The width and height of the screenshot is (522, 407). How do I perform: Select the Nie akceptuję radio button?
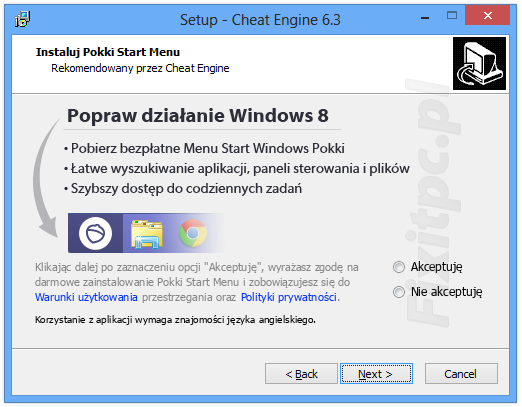(x=399, y=292)
